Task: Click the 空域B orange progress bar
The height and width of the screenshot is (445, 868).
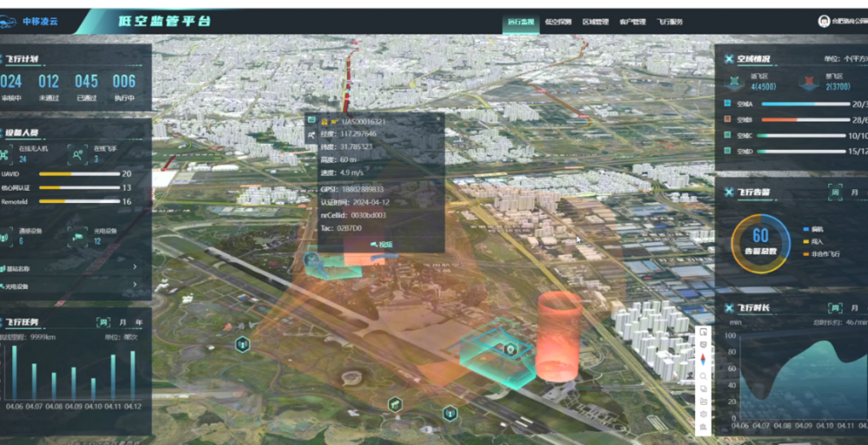Action: tap(790, 120)
